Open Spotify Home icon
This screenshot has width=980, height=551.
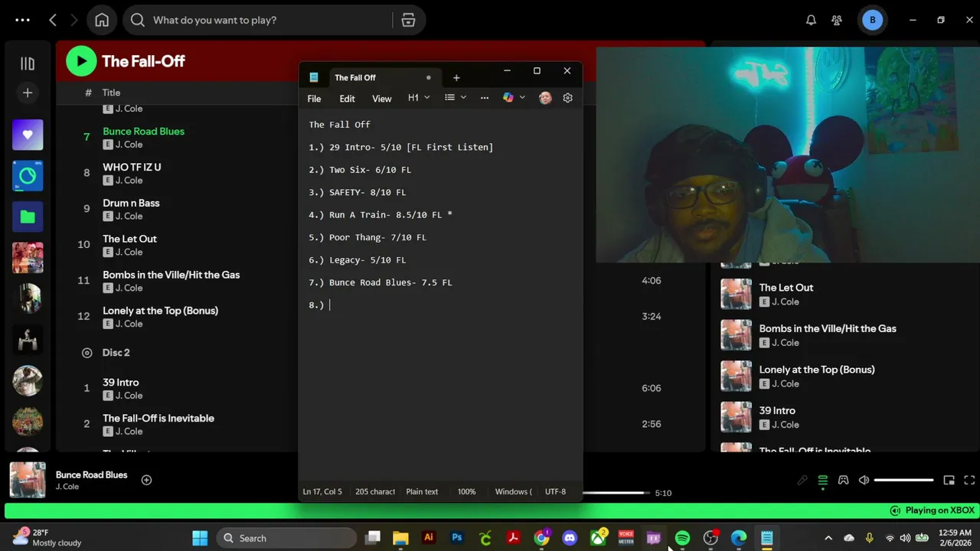[102, 20]
